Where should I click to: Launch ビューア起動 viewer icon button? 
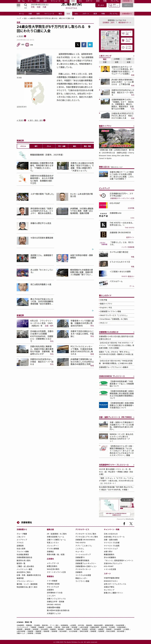[x=127, y=33]
